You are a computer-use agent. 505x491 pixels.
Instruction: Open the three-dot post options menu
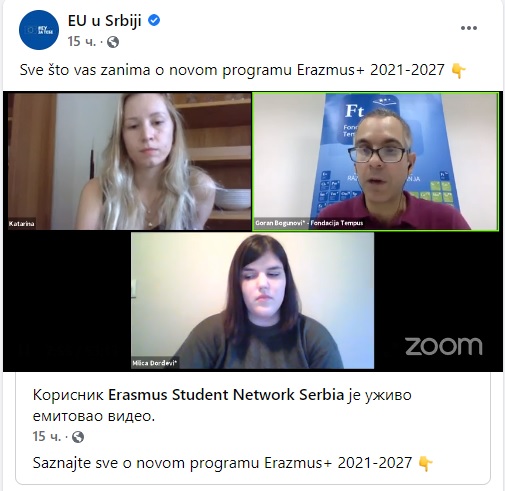pyautogui.click(x=469, y=28)
